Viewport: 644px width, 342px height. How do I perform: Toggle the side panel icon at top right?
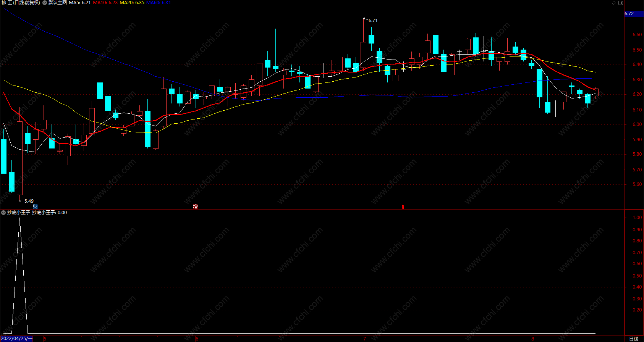(621, 3)
